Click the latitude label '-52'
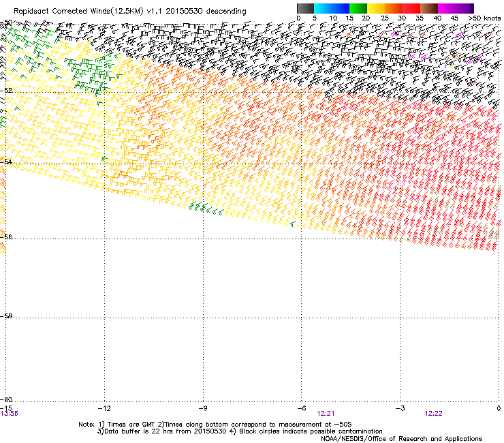The image size is (504, 443). [x=6, y=91]
